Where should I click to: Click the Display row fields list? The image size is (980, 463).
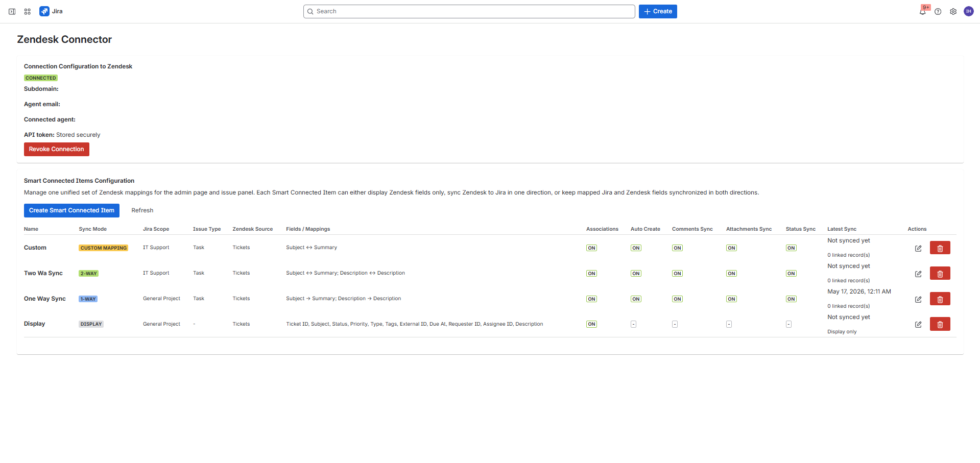[x=414, y=324]
